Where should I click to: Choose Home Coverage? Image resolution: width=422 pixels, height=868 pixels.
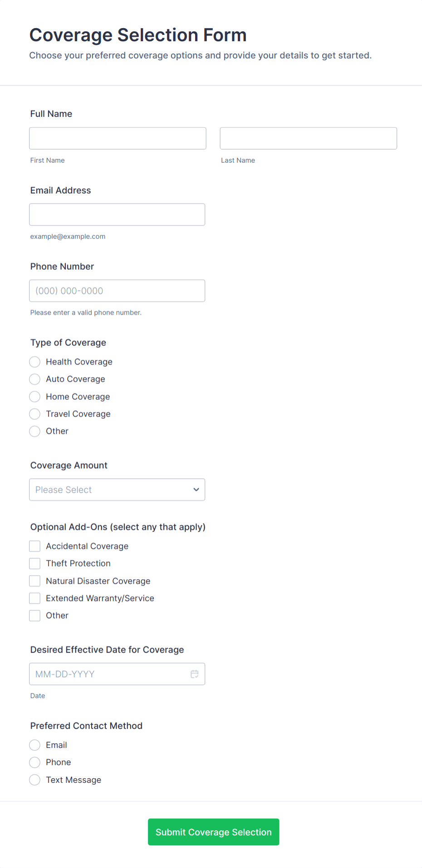point(34,397)
